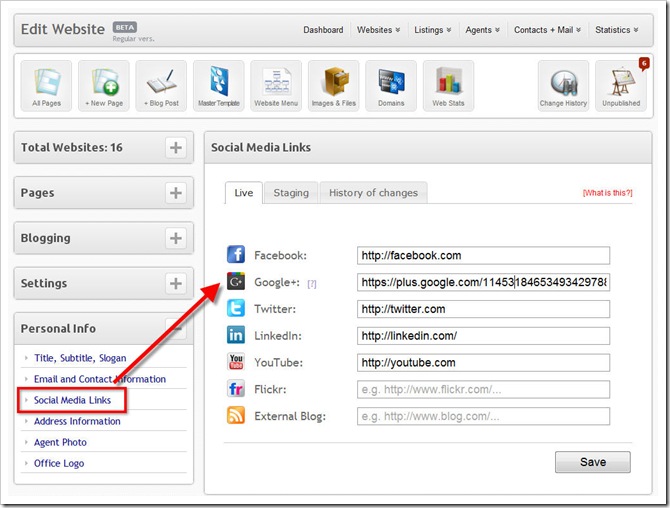Open Change History
The height and width of the screenshot is (508, 670).
click(563, 86)
